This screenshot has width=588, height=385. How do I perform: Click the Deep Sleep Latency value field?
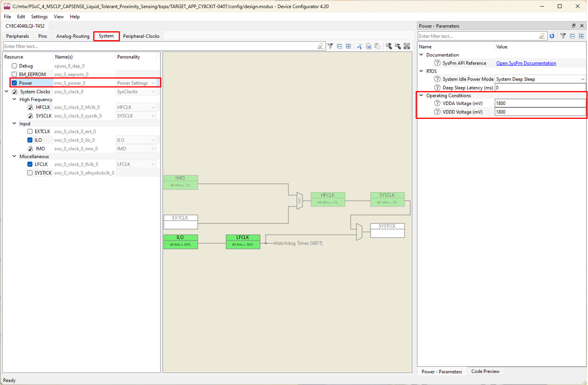(540, 88)
